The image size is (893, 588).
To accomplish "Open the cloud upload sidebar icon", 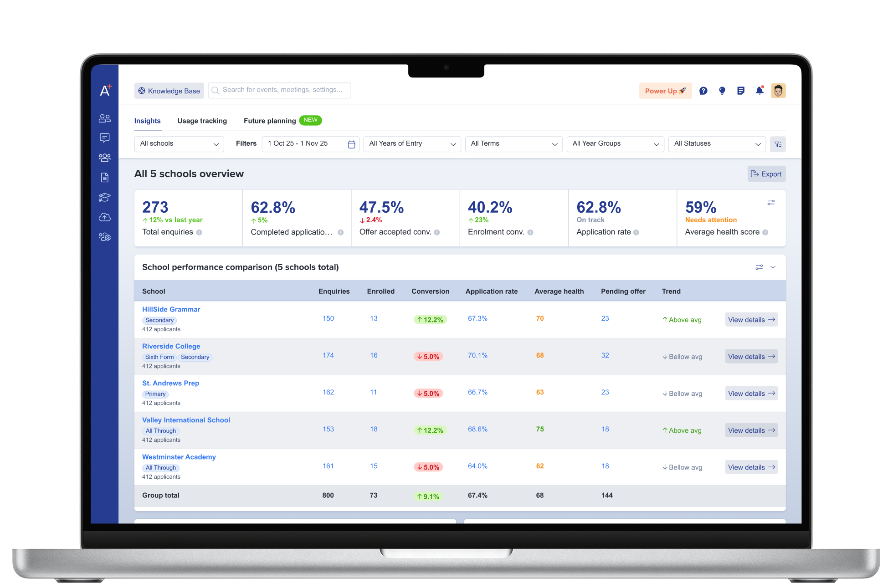I will (105, 217).
